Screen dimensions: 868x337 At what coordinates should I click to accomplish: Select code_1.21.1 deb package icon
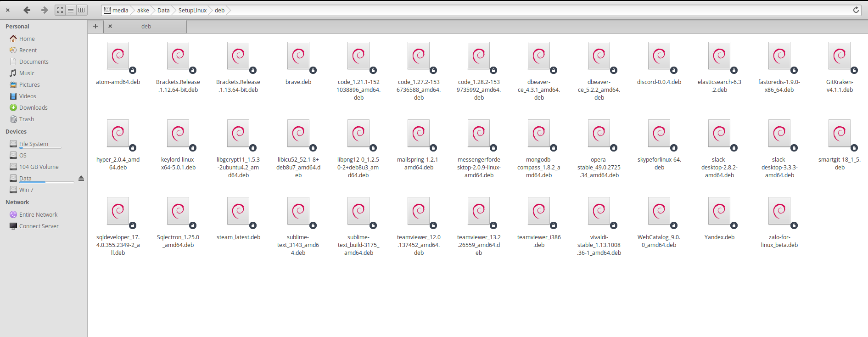coord(358,56)
